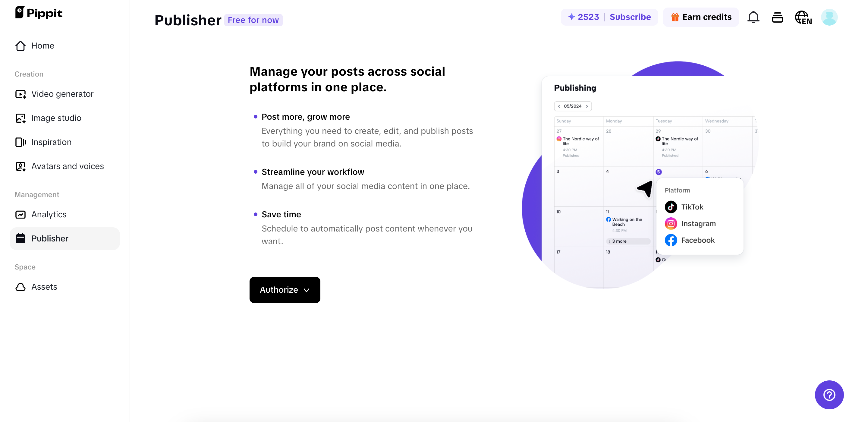This screenshot has width=868, height=422.
Task: Open the language selector globe icon
Action: click(803, 17)
